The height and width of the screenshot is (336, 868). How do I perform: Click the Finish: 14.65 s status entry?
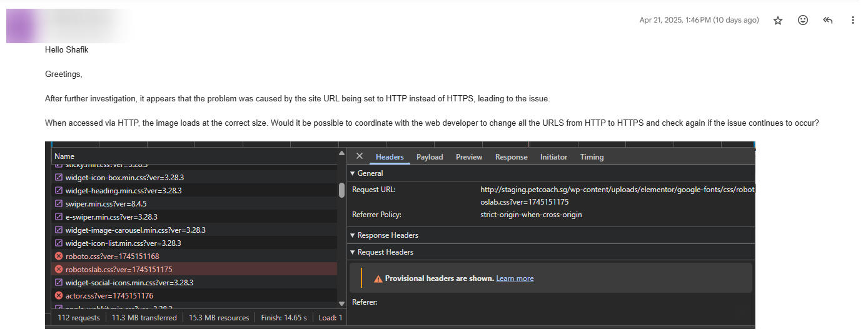[x=284, y=318]
